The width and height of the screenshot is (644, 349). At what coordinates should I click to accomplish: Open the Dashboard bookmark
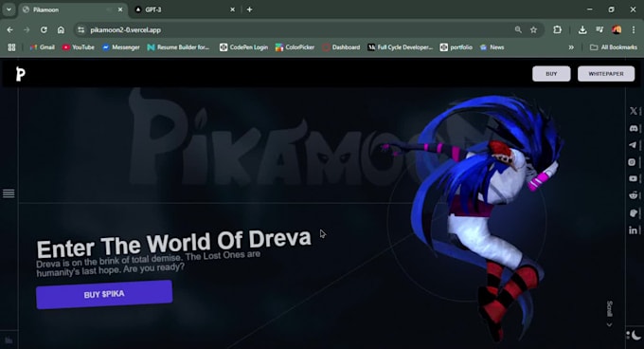341,47
